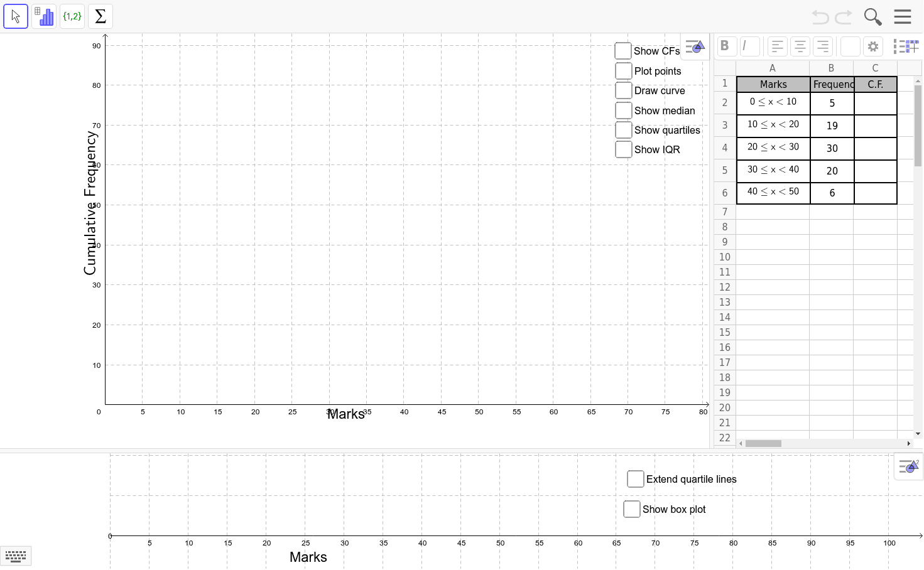Select the cell 0 ≤ x < 10
This screenshot has width=924, height=570.
tap(773, 103)
